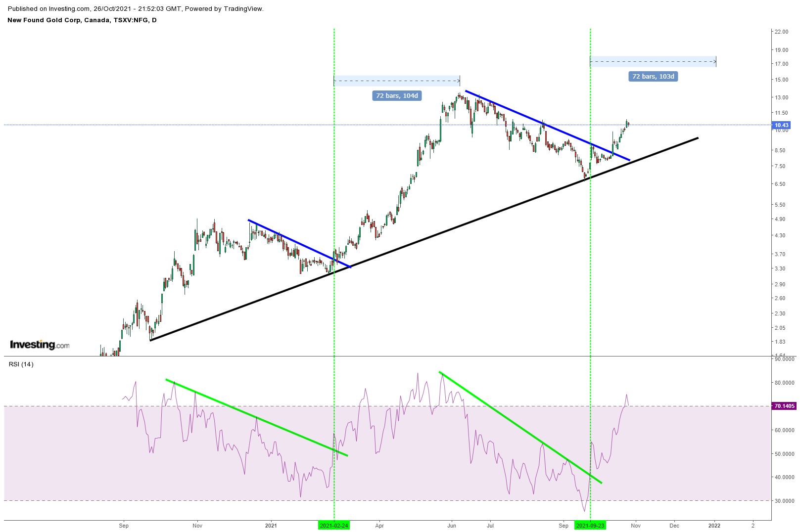Click the 15.00 price axis label
Screen dimensions: 800x532
coord(782,80)
